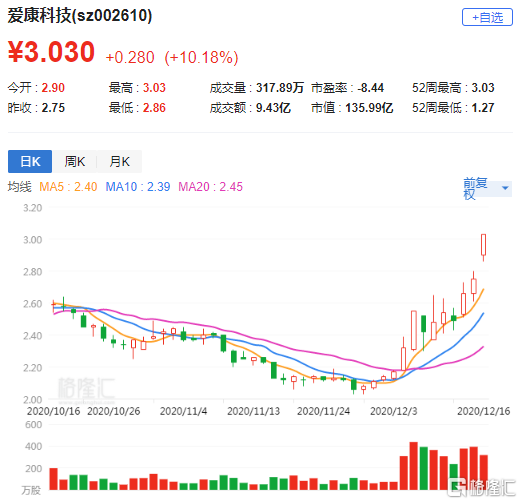Click 成交额 turnover 9.43亿

point(273,108)
